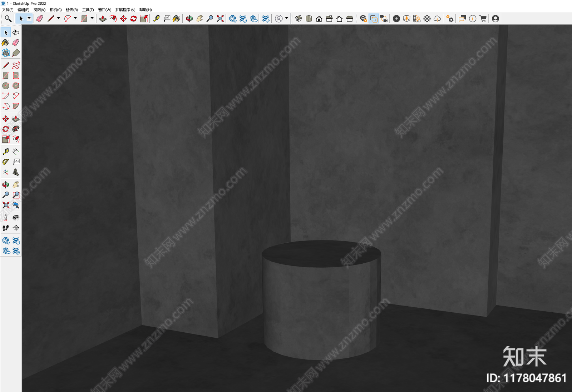Start render with the teapot render icon
The image size is (572, 392).
[363, 19]
